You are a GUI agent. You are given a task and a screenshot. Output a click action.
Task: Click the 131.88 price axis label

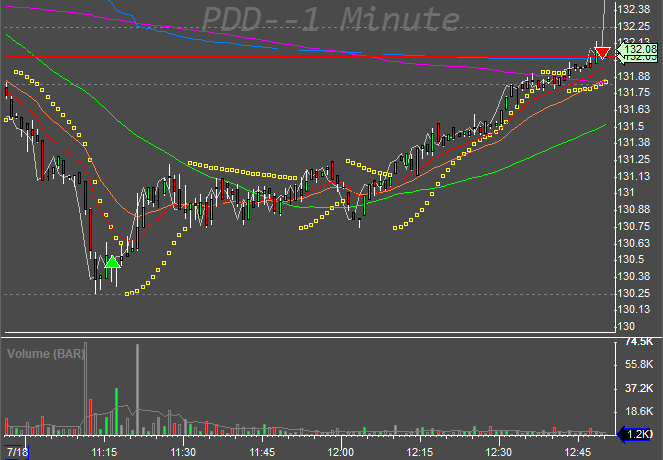click(x=634, y=77)
